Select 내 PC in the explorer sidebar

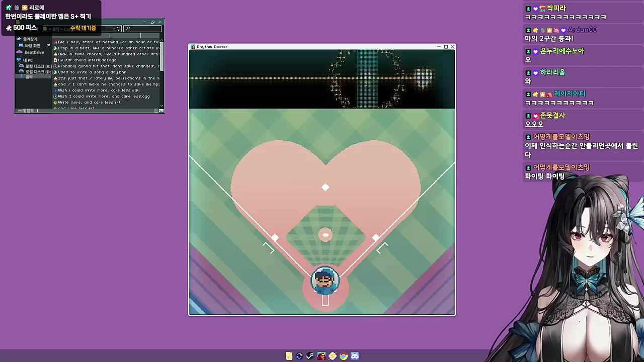(x=25, y=60)
